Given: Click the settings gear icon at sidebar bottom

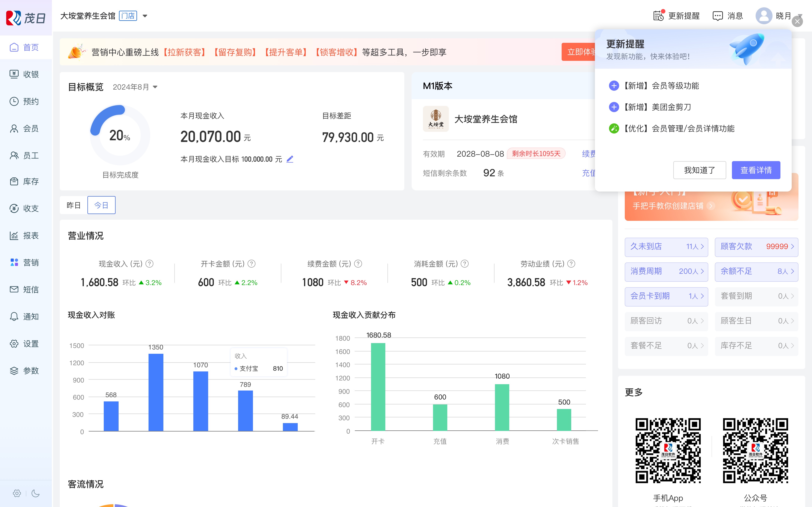Looking at the screenshot, I should [17, 493].
